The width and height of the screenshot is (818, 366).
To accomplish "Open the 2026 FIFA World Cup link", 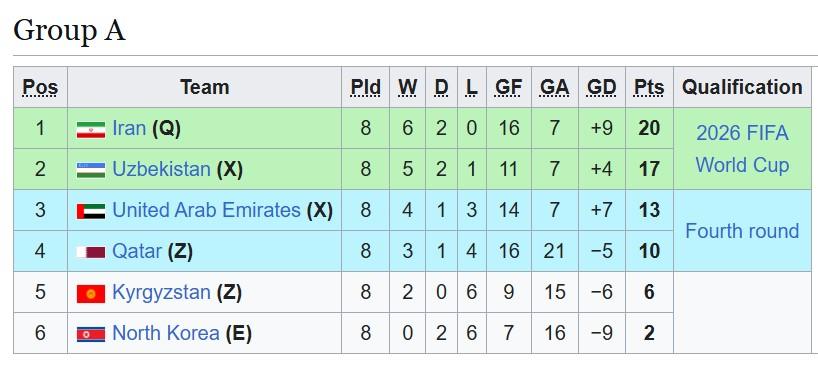I will coord(742,149).
